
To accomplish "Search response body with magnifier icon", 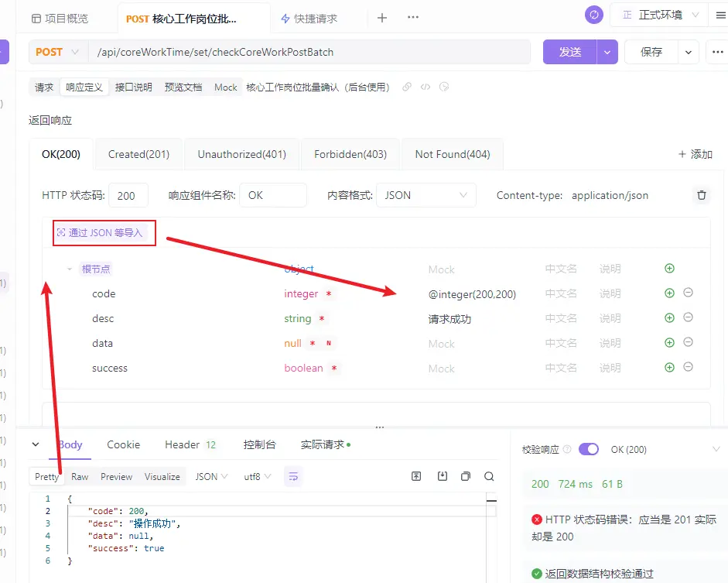I will 489,476.
